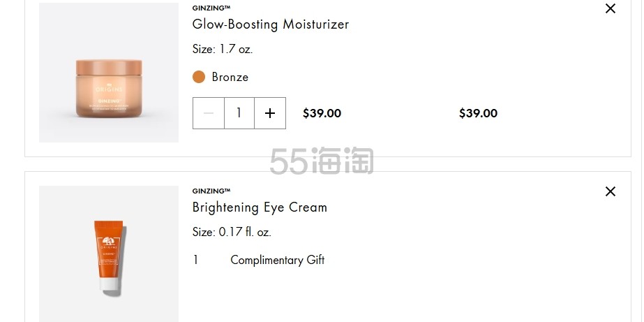This screenshot has width=644, height=322.
Task: Click the eye cream quantity number 1
Action: 196,260
